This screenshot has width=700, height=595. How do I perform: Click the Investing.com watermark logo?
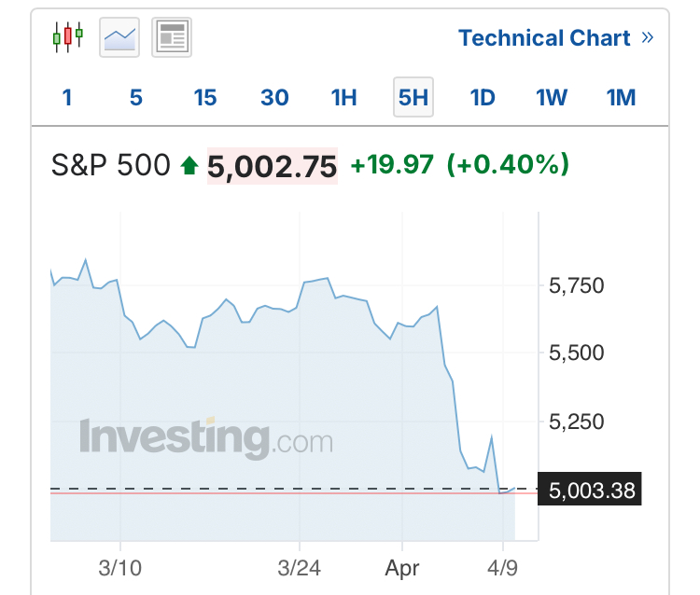pos(206,438)
